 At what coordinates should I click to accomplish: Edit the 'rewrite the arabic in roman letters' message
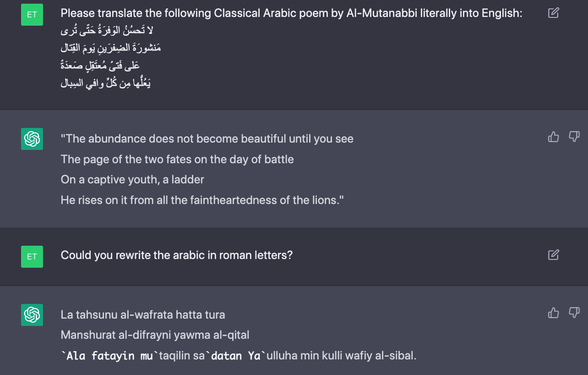coord(553,254)
